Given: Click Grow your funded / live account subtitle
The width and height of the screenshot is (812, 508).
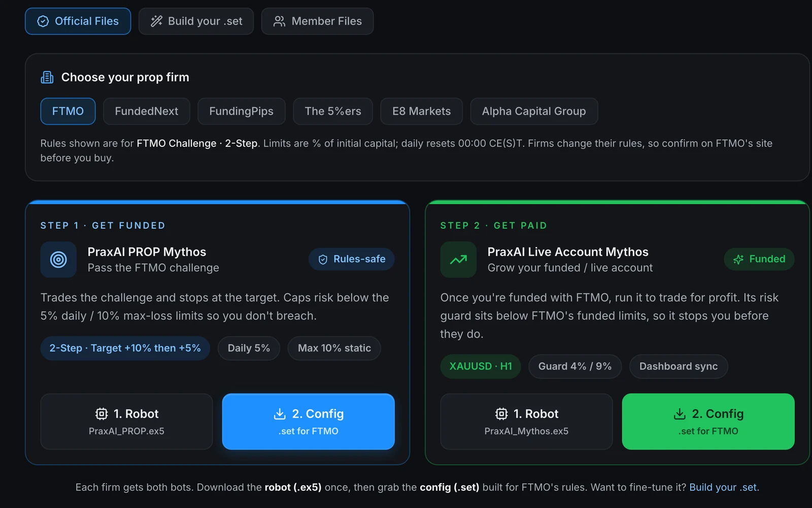Looking at the screenshot, I should tap(570, 268).
